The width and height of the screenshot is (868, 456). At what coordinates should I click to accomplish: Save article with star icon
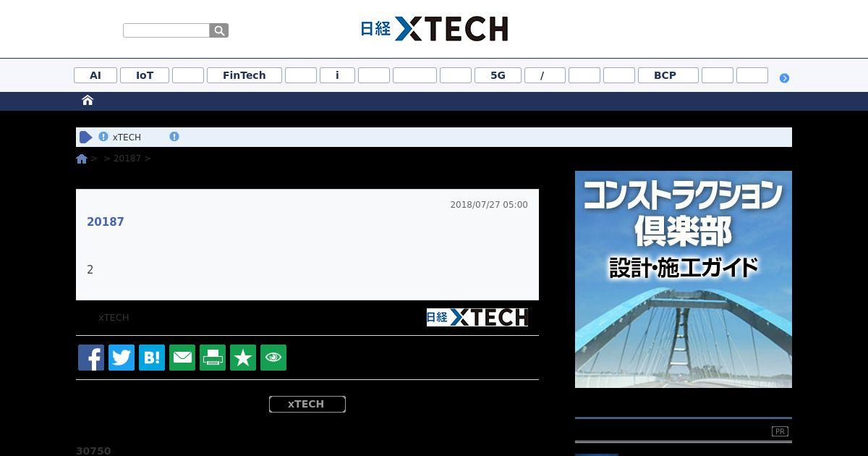tap(243, 358)
